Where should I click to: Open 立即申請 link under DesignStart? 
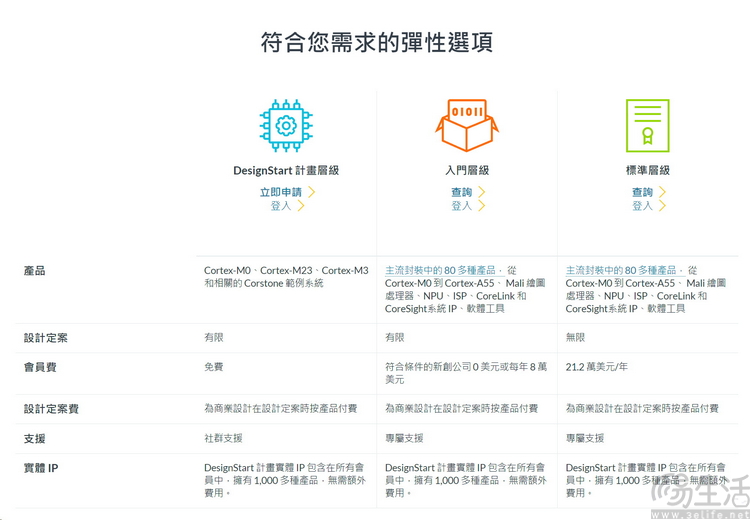pos(281,192)
